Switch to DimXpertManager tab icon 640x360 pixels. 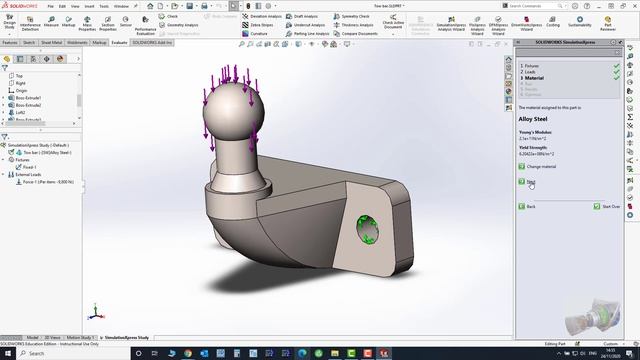47,59
